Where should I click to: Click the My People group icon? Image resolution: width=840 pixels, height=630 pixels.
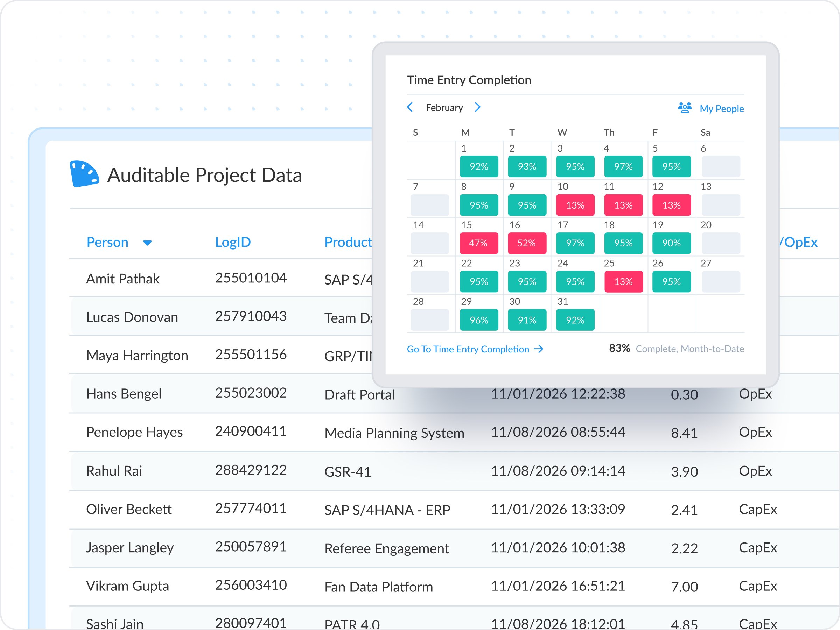[x=684, y=108]
